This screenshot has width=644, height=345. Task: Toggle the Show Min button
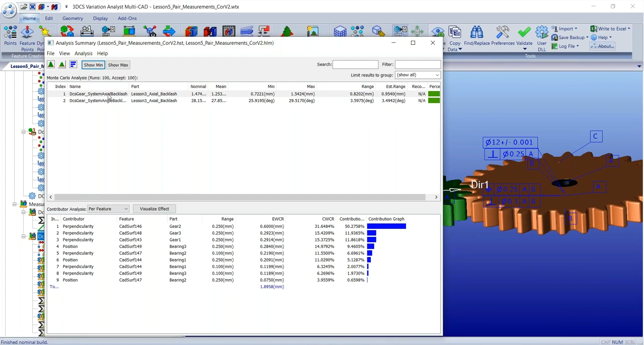point(93,65)
